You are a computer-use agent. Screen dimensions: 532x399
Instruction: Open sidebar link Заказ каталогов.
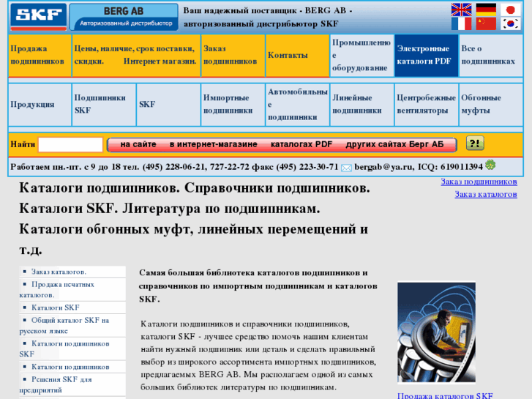(59, 272)
